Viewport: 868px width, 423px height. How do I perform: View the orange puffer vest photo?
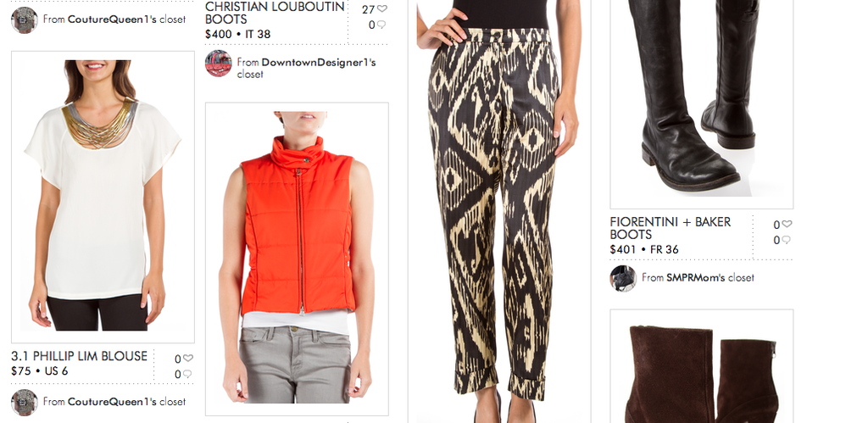(297, 259)
